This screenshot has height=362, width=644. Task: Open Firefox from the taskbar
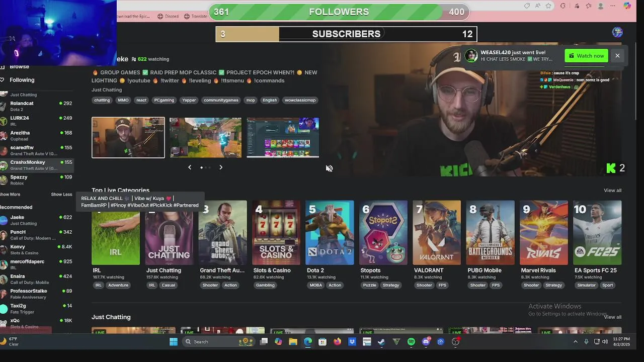337,342
